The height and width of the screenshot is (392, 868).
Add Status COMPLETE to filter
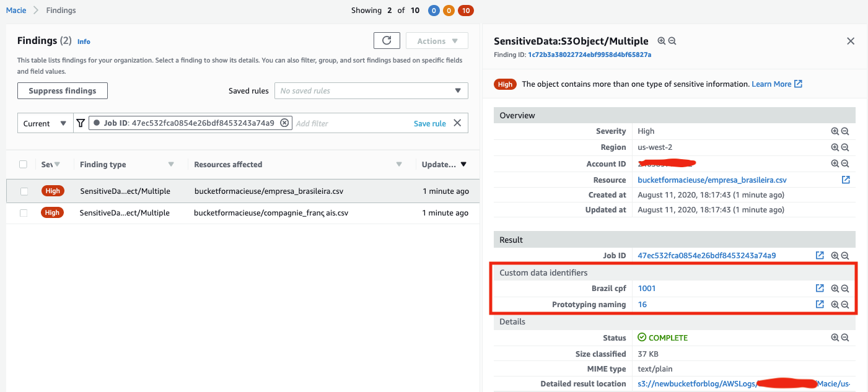[x=835, y=338]
